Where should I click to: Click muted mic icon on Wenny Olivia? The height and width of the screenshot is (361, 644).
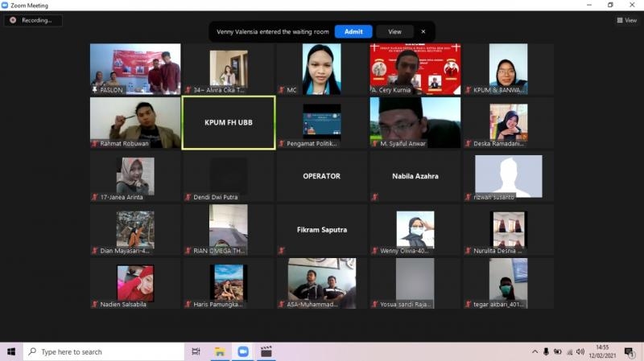(x=374, y=250)
